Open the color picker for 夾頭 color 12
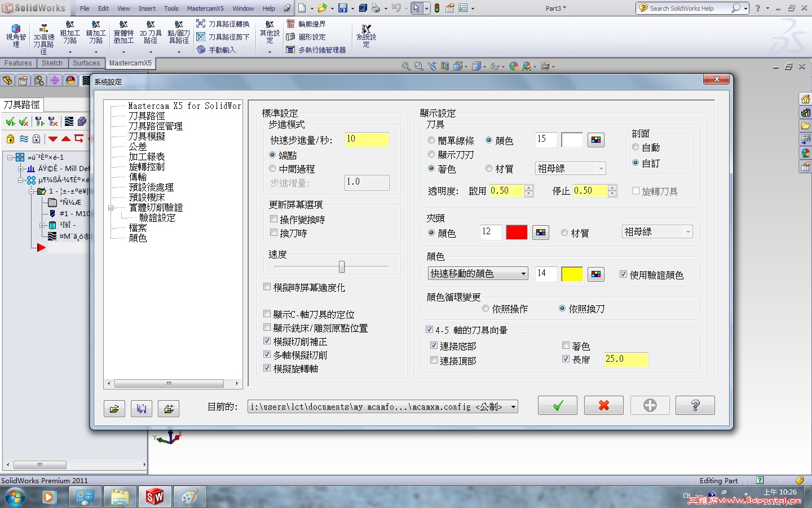 (x=541, y=233)
